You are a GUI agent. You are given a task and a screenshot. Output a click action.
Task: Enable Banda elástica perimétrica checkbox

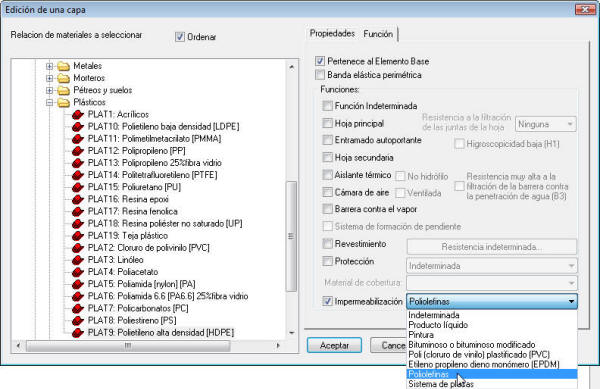[320, 75]
